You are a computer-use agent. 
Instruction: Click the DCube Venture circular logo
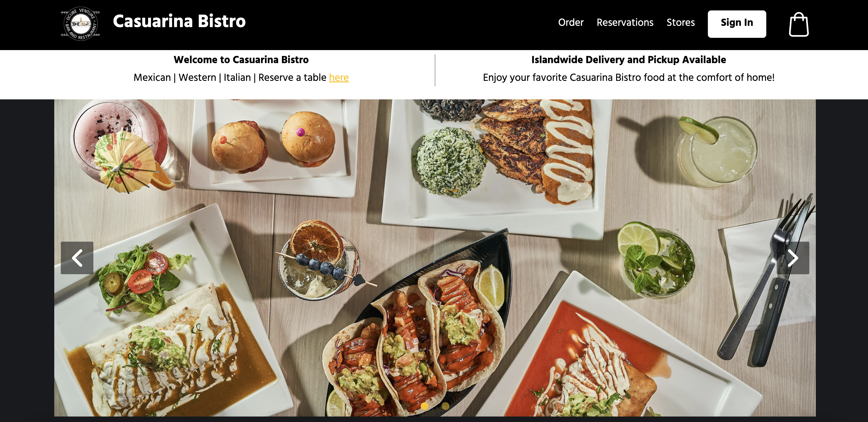[x=80, y=23]
